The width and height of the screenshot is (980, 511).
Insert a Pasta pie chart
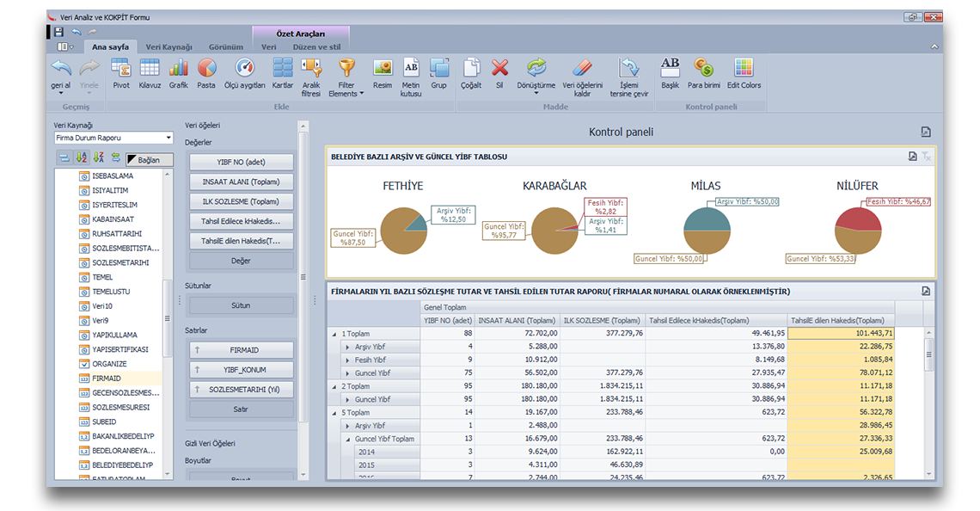coord(206,72)
